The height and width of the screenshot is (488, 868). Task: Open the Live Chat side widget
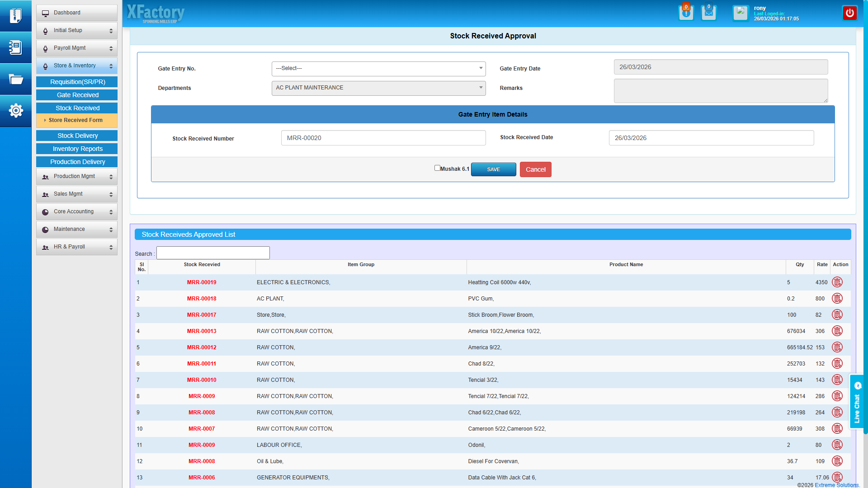tap(857, 402)
